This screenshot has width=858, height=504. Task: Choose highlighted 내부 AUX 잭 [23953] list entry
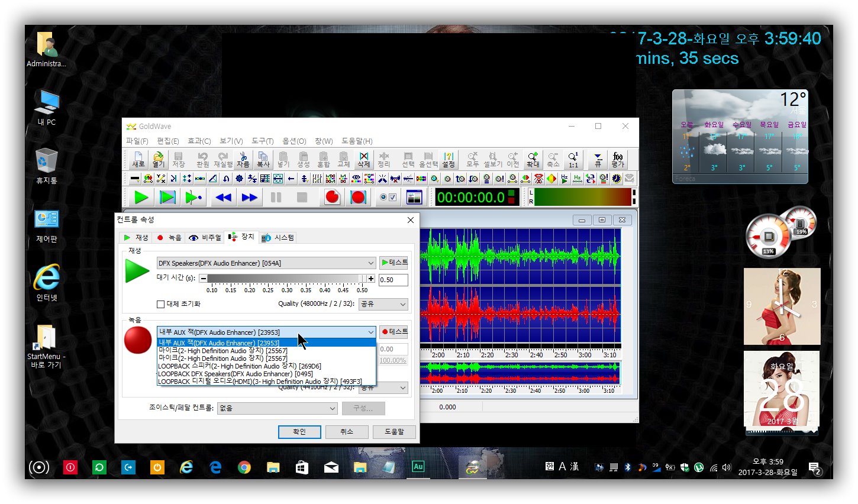tap(266, 343)
